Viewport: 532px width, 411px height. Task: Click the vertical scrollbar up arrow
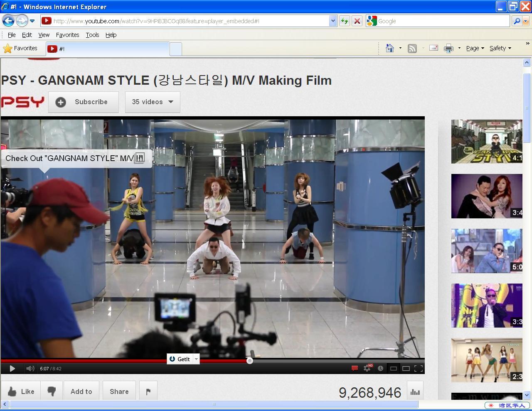(x=527, y=63)
